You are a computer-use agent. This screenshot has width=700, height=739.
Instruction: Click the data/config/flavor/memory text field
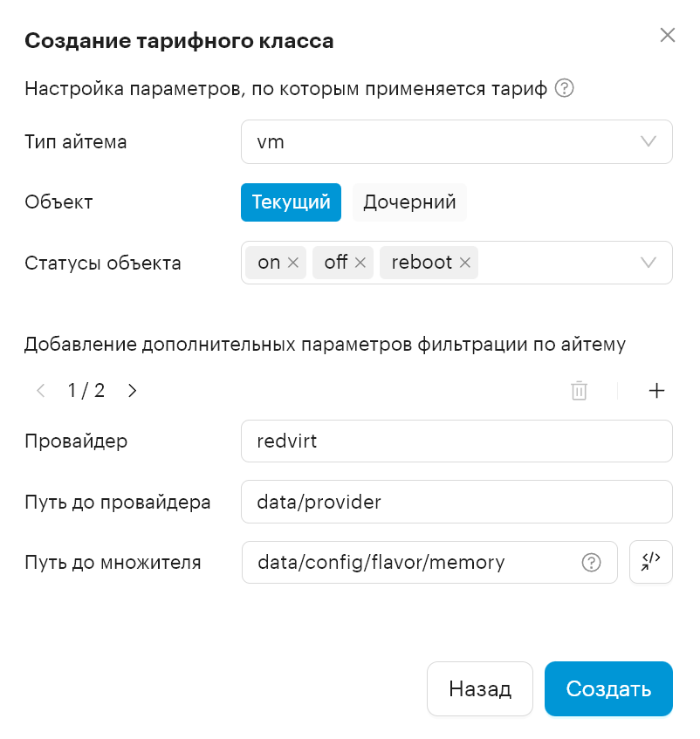click(x=429, y=562)
